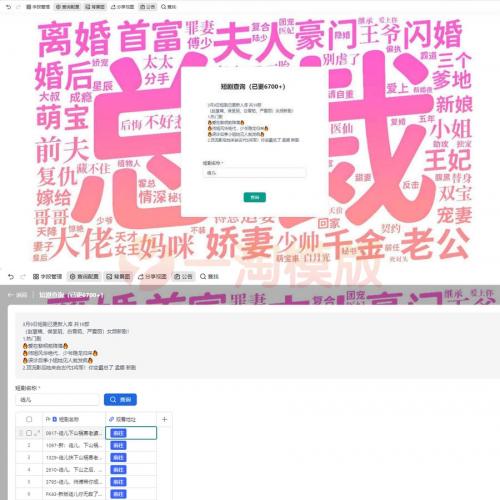Click the redo arrow in the results view toolbar
Image resolution: width=500 pixels, height=500 pixels.
pyautogui.click(x=23, y=277)
